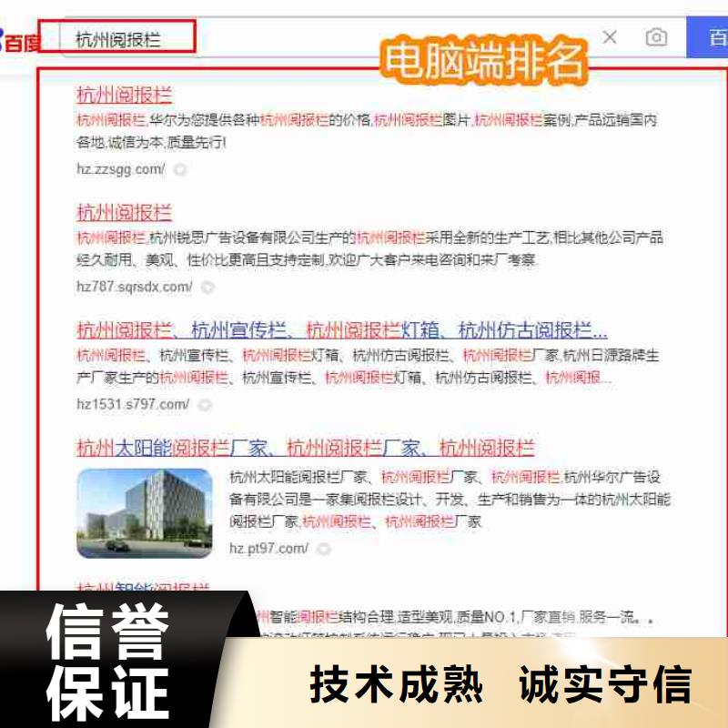The width and height of the screenshot is (728, 728).
Task: Click the URL hz1531.s797.com/
Action: [x=133, y=404]
